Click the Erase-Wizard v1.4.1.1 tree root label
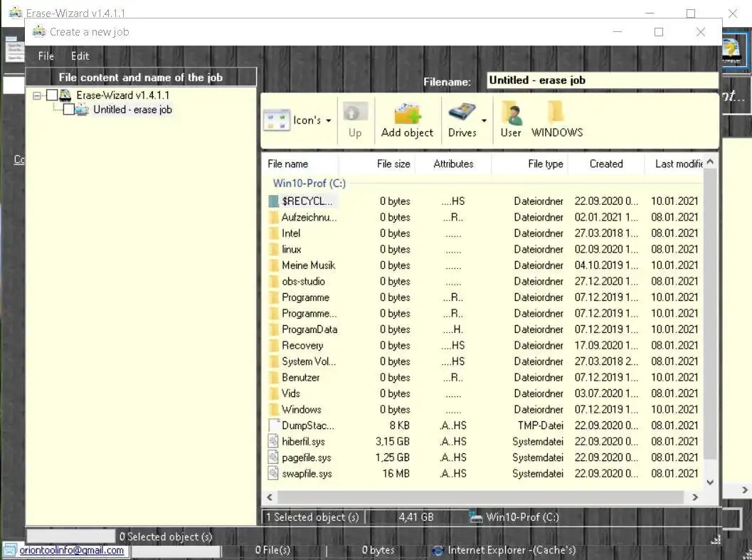 (123, 95)
